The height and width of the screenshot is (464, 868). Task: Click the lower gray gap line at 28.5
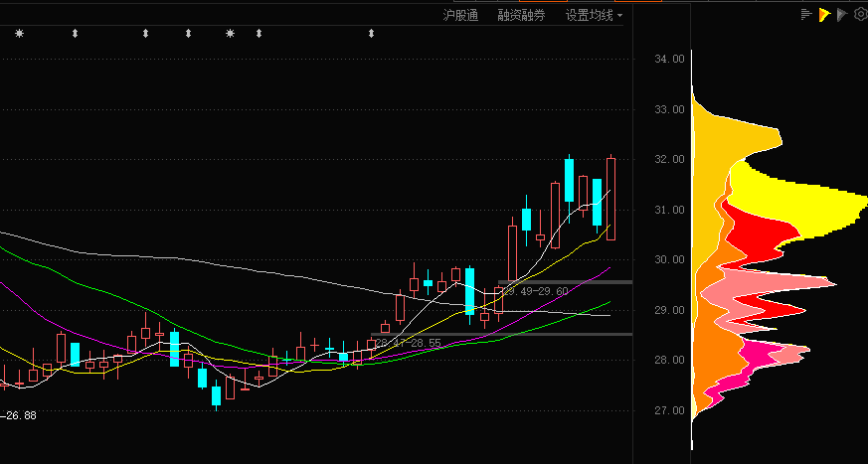click(x=501, y=334)
